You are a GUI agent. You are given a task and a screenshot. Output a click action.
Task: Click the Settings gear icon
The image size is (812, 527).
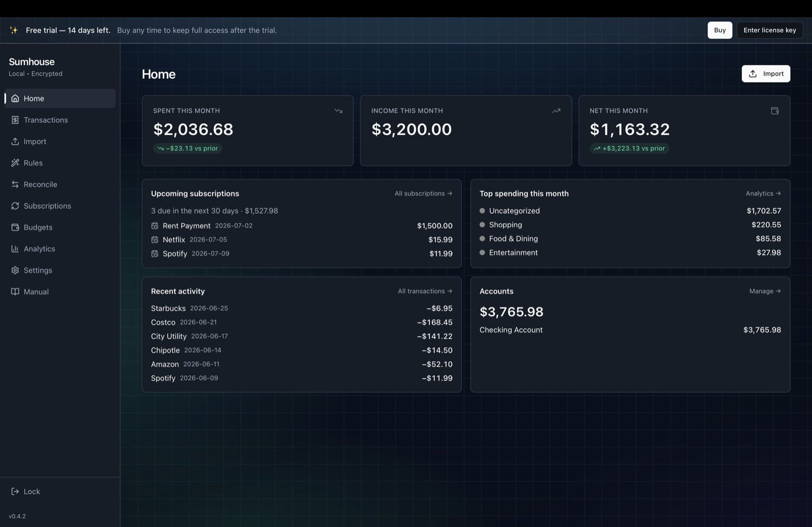15,270
